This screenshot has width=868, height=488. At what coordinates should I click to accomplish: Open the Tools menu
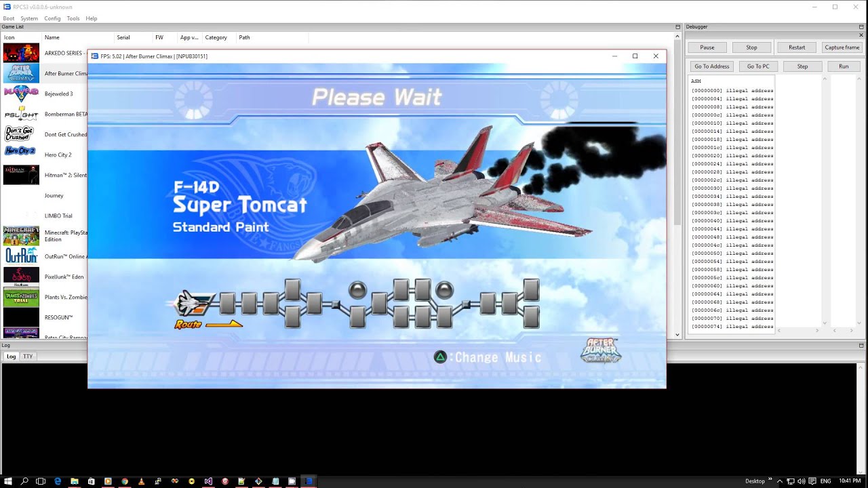pyautogui.click(x=73, y=18)
